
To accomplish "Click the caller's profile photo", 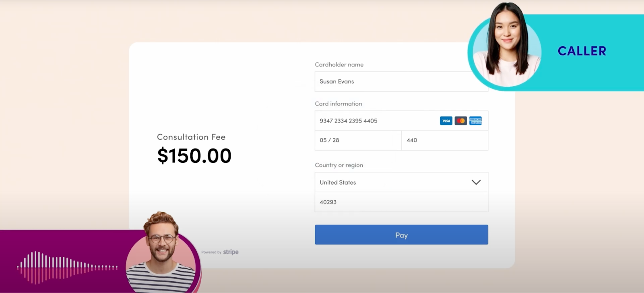I will pyautogui.click(x=506, y=46).
